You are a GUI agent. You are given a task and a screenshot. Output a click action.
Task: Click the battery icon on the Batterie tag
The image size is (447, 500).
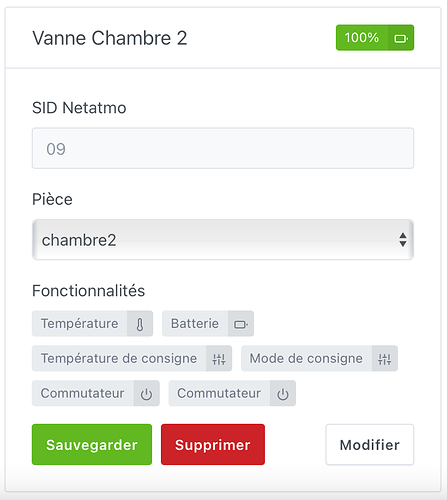coord(241,324)
